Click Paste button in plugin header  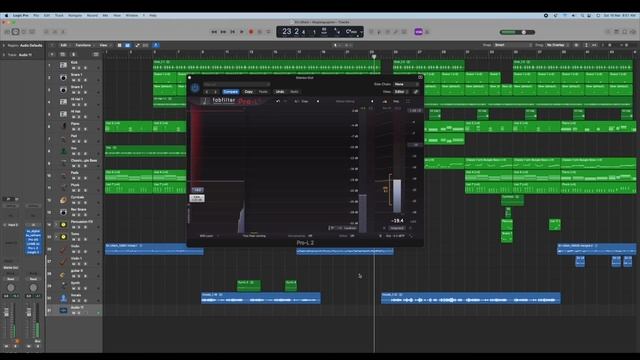(x=263, y=92)
